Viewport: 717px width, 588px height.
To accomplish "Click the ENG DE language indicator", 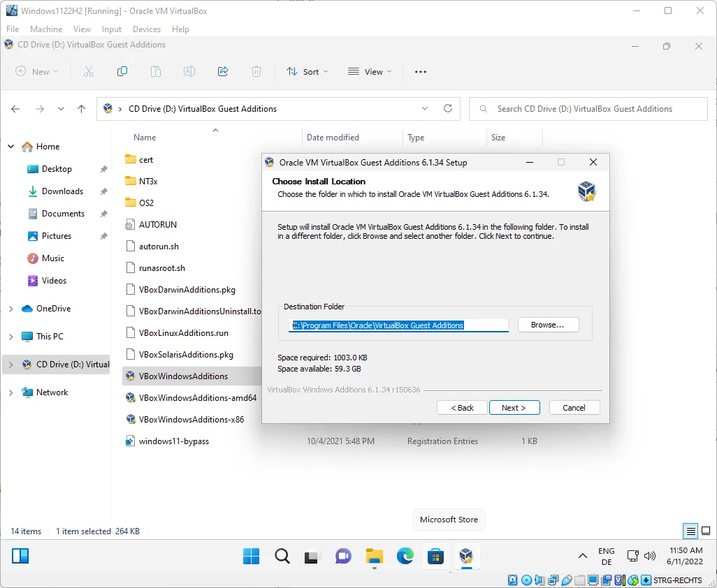I will point(607,556).
